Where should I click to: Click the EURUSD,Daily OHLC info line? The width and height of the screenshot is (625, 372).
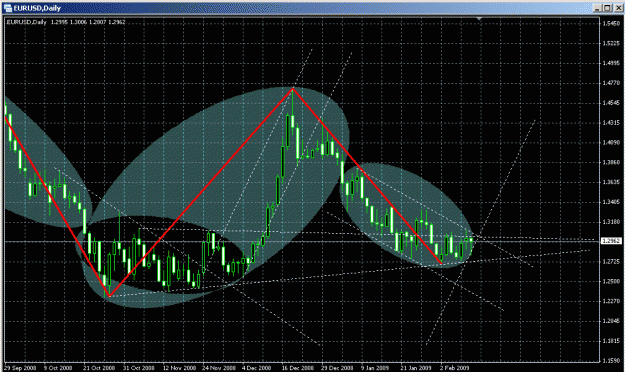click(x=66, y=22)
